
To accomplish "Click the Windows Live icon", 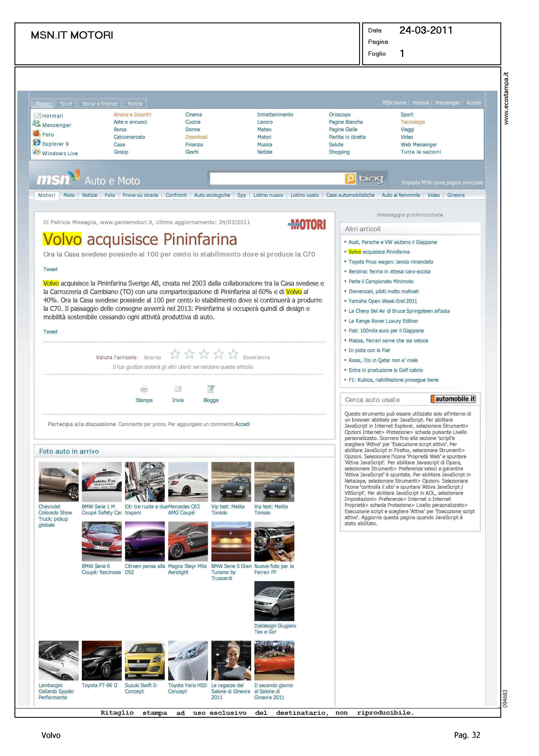I will pos(36,152).
